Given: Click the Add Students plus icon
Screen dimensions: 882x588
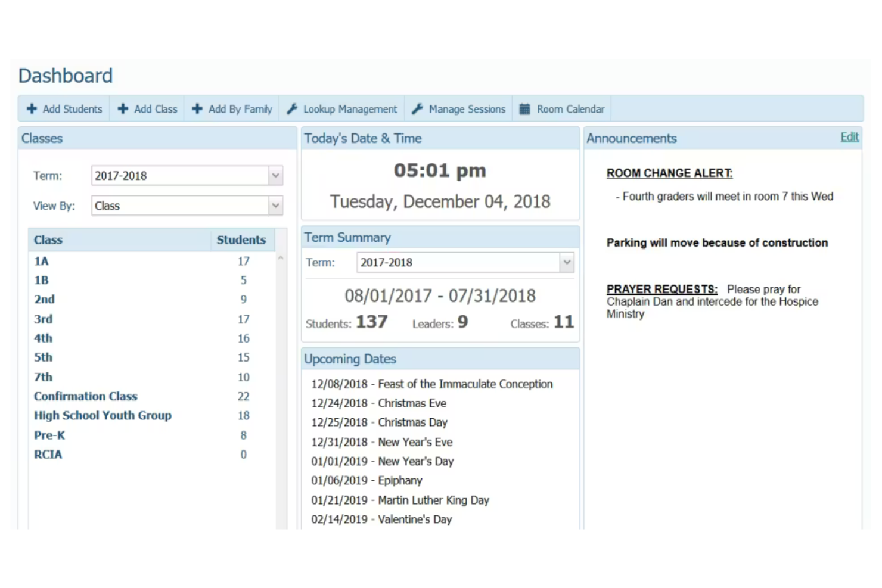Looking at the screenshot, I should [32, 109].
